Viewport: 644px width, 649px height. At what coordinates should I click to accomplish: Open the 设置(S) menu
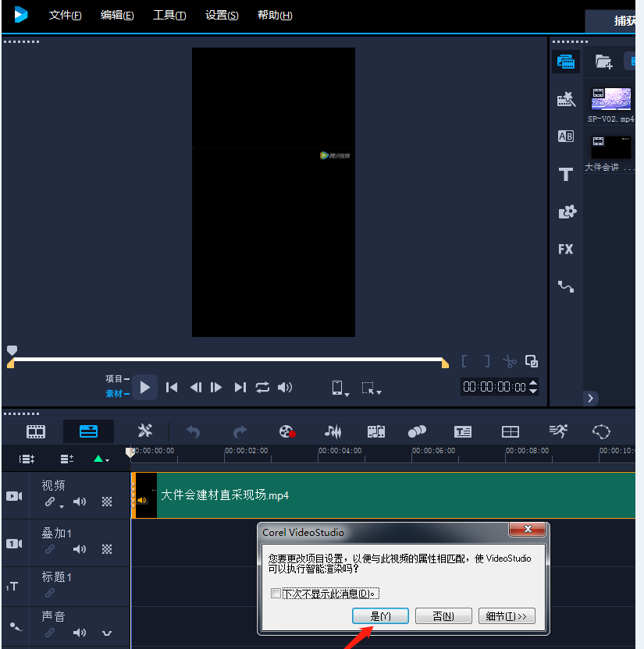222,16
